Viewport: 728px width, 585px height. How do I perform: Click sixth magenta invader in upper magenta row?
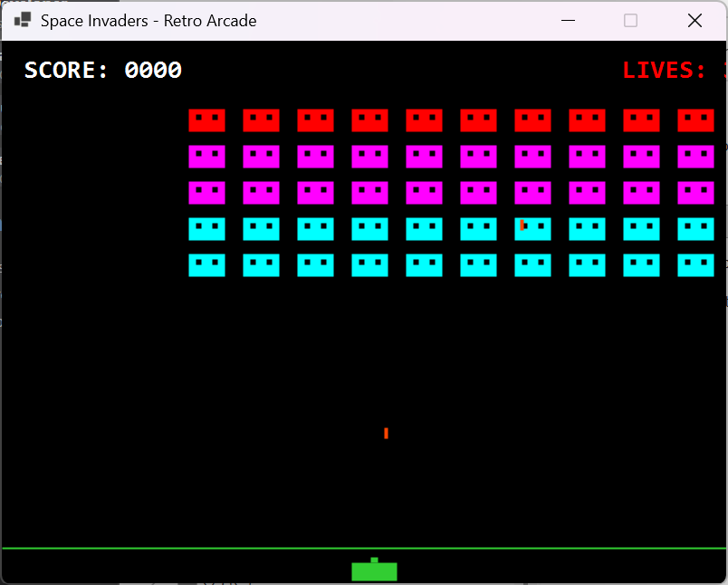[479, 157]
